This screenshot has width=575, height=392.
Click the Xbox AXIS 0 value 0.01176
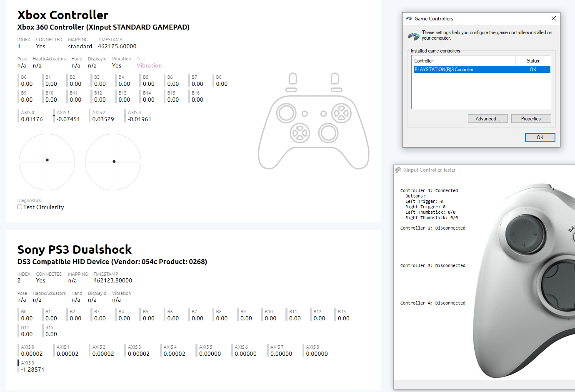point(32,119)
